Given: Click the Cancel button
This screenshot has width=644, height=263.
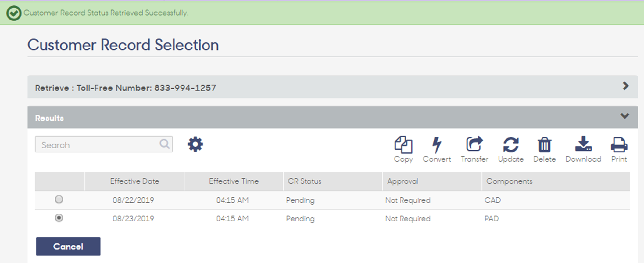Looking at the screenshot, I should [x=68, y=246].
